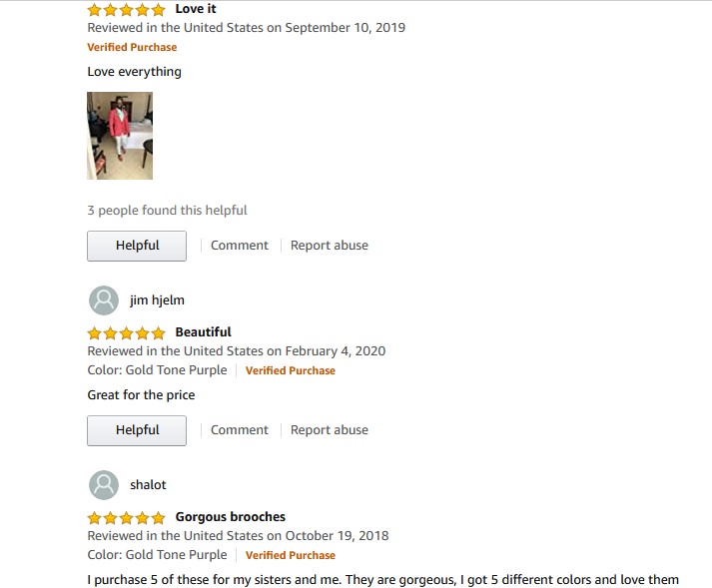This screenshot has height=588, width=712.
Task: Open Comment on the "Love everything" review
Action: pos(239,246)
